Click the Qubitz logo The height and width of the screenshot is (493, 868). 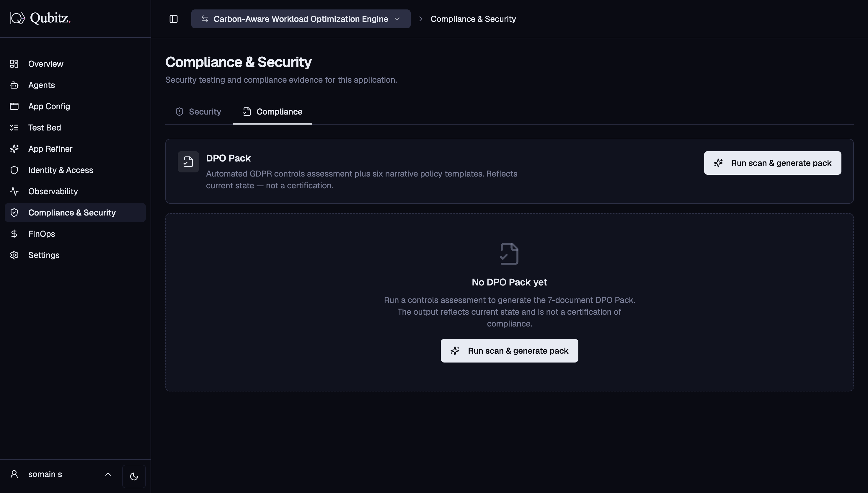[40, 18]
